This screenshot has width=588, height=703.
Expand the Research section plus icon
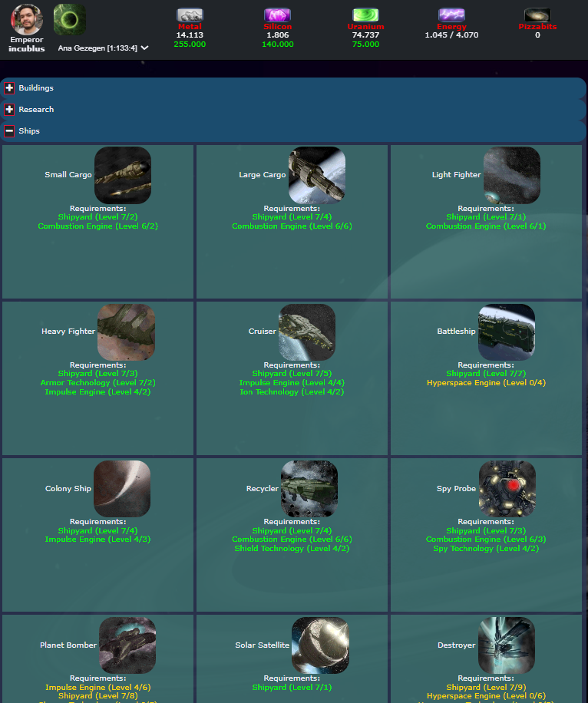click(x=9, y=110)
